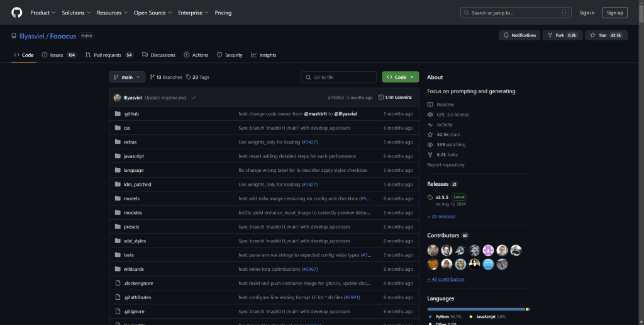
Task: Click the search magnifier icon in header
Action: click(466, 13)
